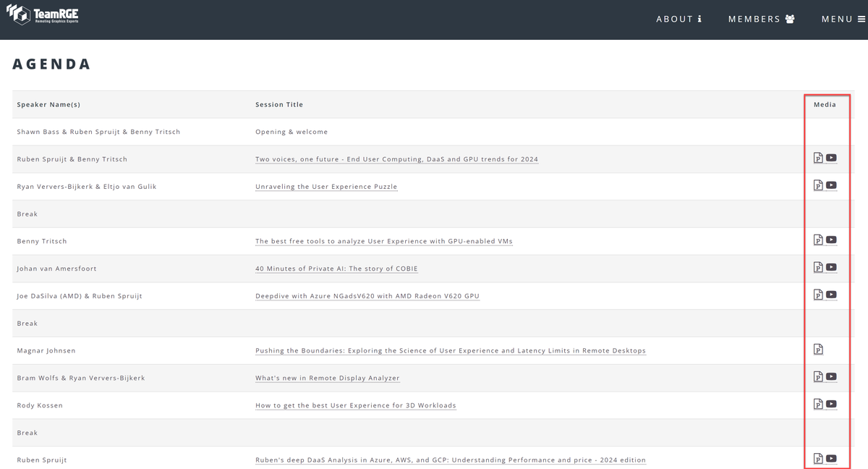Select speaker cell 'Johan van Amersfoort'
Image resolution: width=868 pixels, height=469 pixels.
56,269
